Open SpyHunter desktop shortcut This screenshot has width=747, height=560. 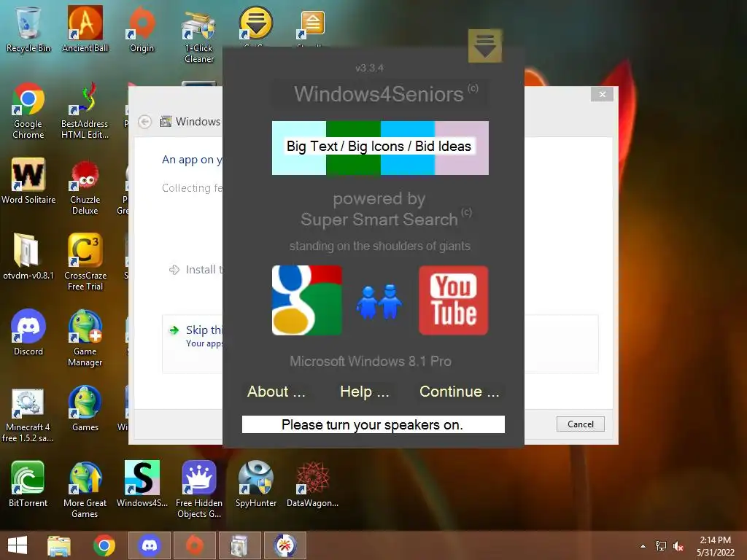[x=256, y=484]
